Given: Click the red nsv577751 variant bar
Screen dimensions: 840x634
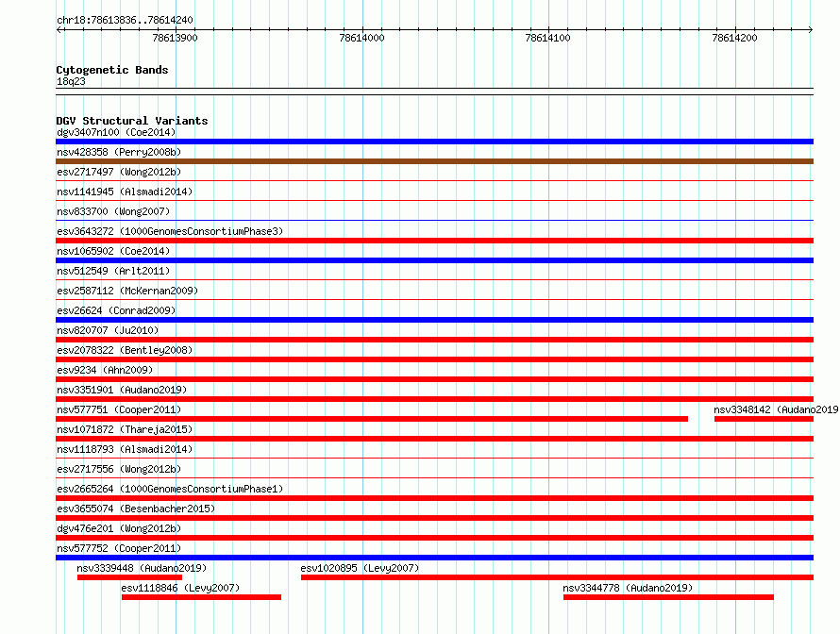Looking at the screenshot, I should [x=372, y=419].
